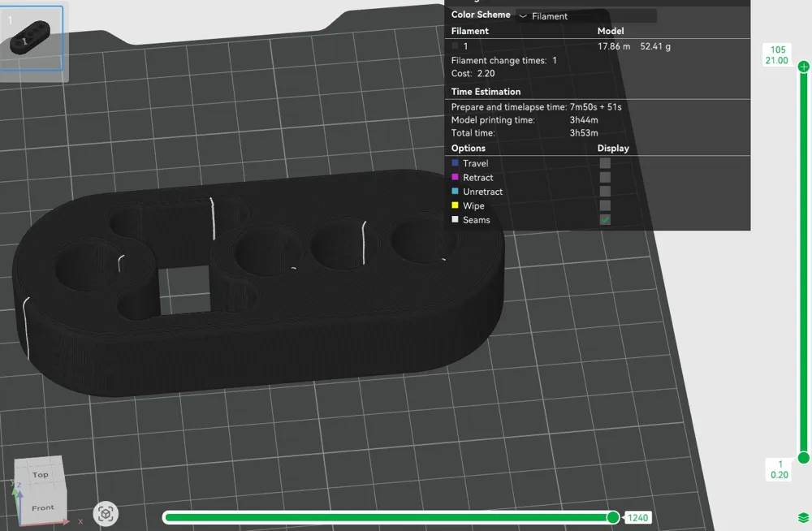812x531 pixels.
Task: Click the yellow Wipe legend square
Action: tap(456, 205)
